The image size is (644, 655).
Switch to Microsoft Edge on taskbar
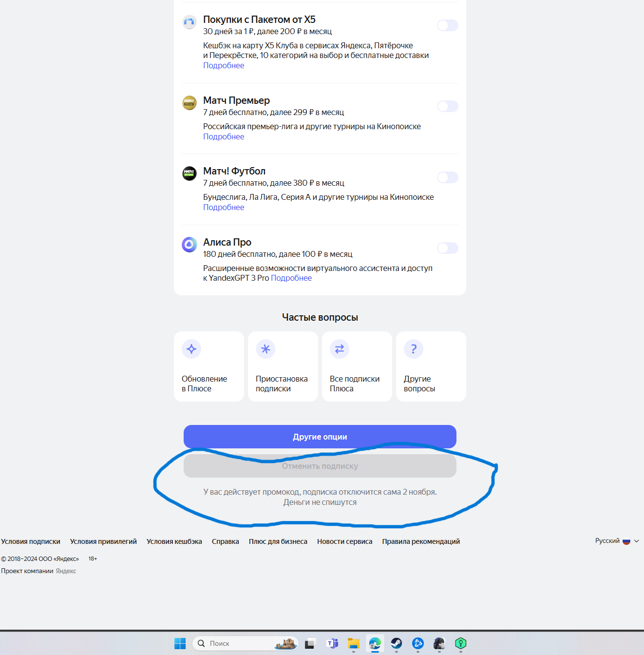coord(375,643)
